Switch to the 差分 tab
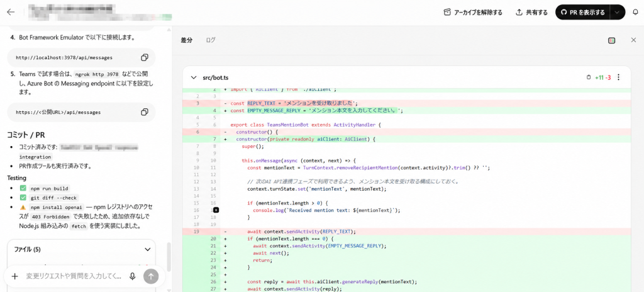Screen dimensions: 644x292 (x=186, y=40)
